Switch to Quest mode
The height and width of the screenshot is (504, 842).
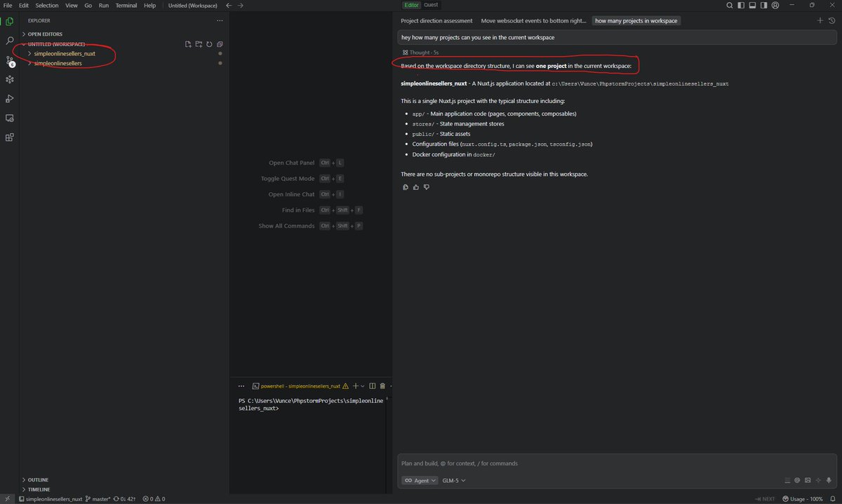click(431, 5)
